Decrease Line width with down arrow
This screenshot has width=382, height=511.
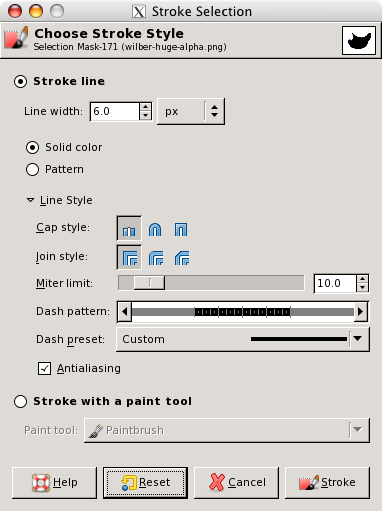coord(145,116)
